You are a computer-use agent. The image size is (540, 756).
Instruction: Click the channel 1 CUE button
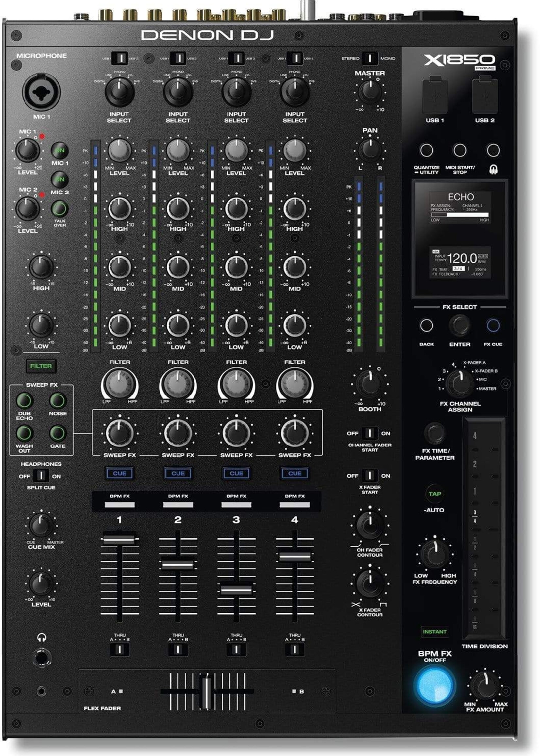pos(119,473)
